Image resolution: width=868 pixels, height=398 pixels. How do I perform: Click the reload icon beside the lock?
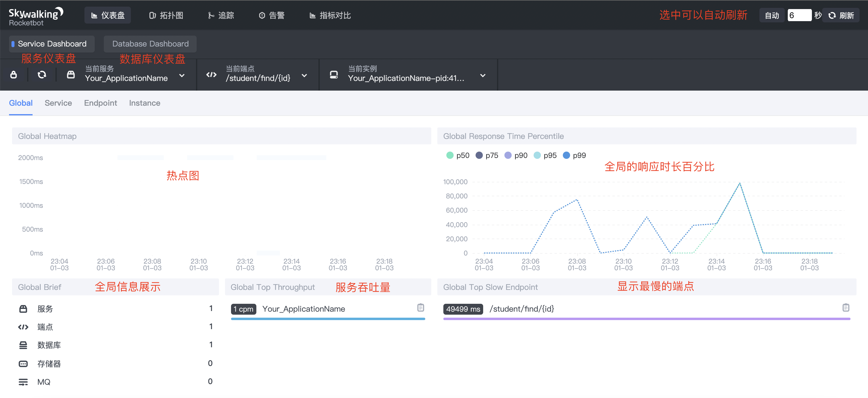coord(42,75)
